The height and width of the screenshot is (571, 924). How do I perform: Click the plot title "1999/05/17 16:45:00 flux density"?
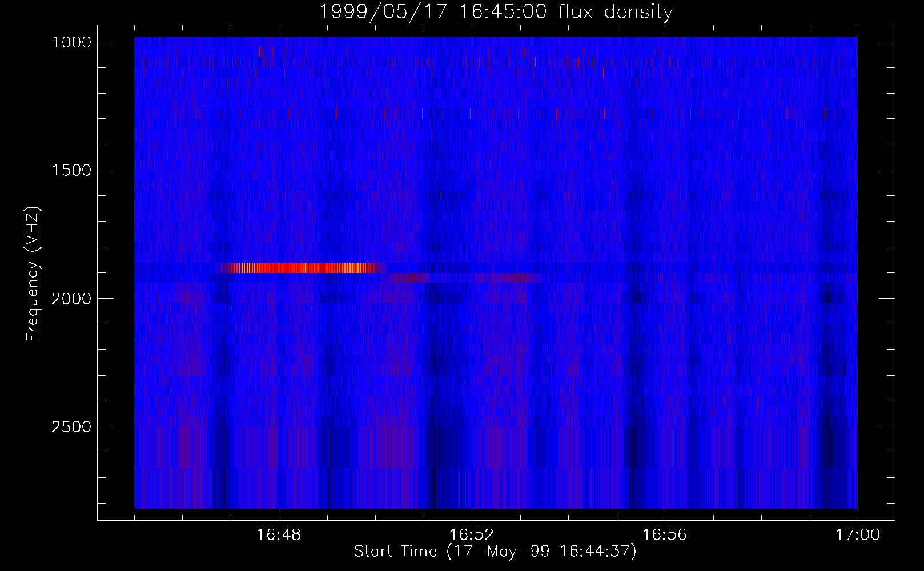pos(495,12)
